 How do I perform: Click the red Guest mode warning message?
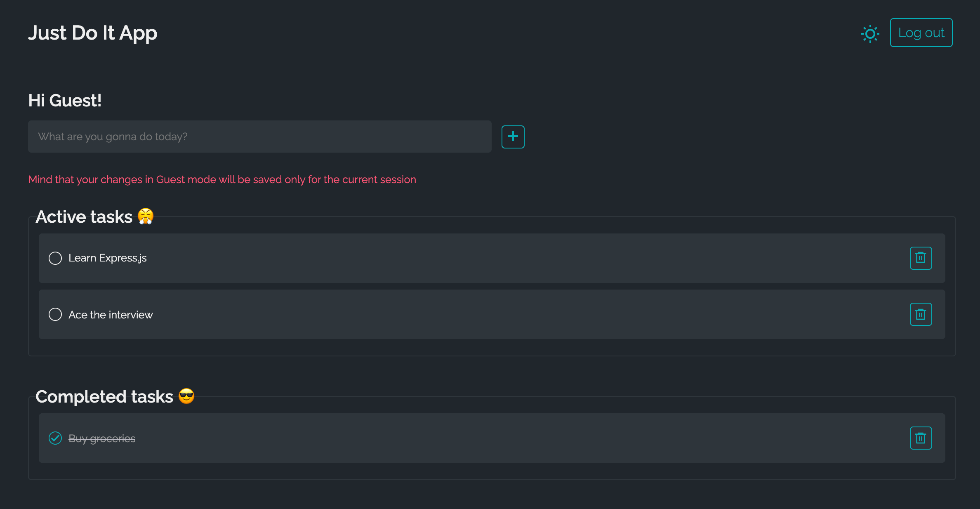pyautogui.click(x=222, y=180)
